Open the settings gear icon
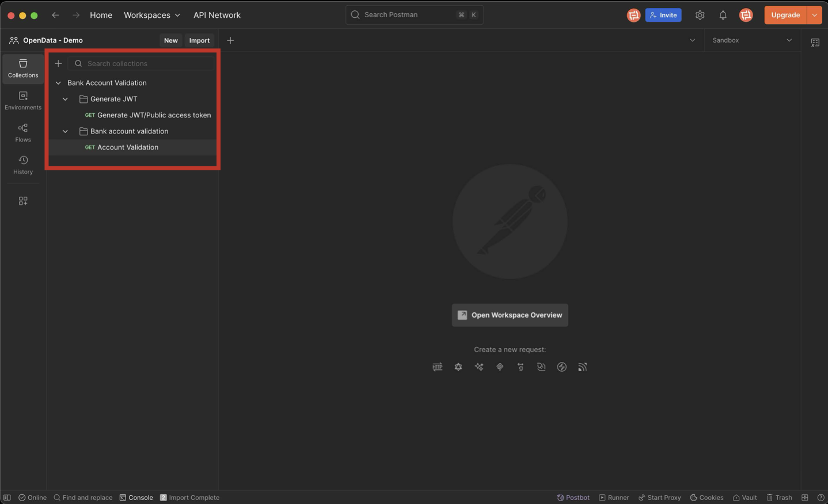This screenshot has height=504, width=828. [700, 15]
